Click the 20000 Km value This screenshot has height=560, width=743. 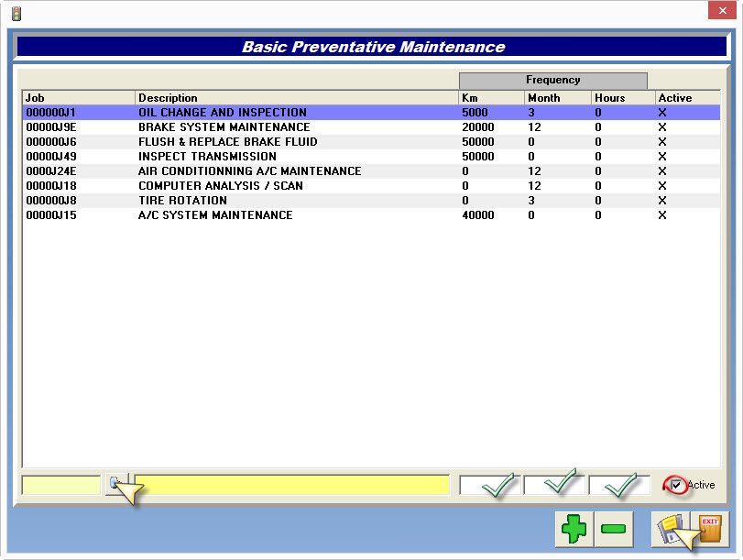pos(478,127)
